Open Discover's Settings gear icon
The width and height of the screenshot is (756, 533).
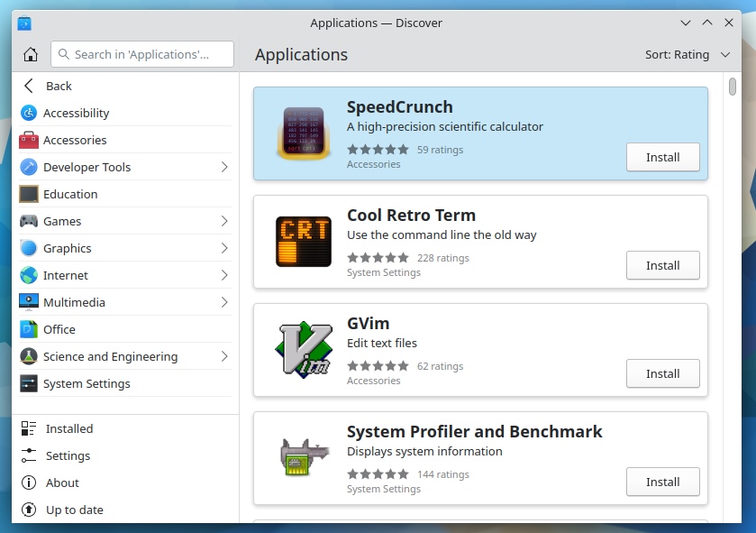29,455
